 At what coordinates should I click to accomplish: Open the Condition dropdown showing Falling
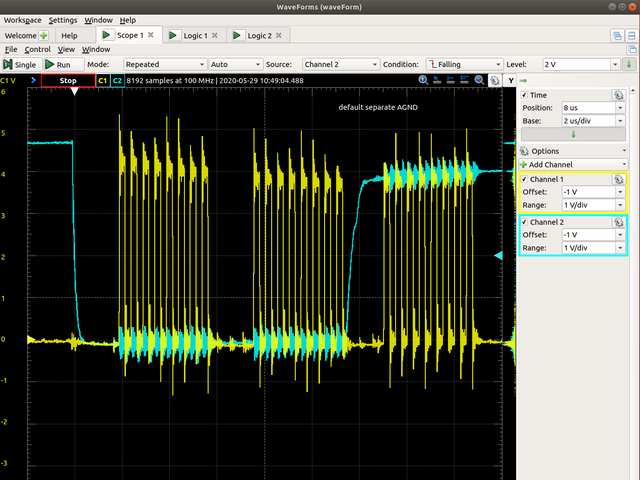[464, 64]
